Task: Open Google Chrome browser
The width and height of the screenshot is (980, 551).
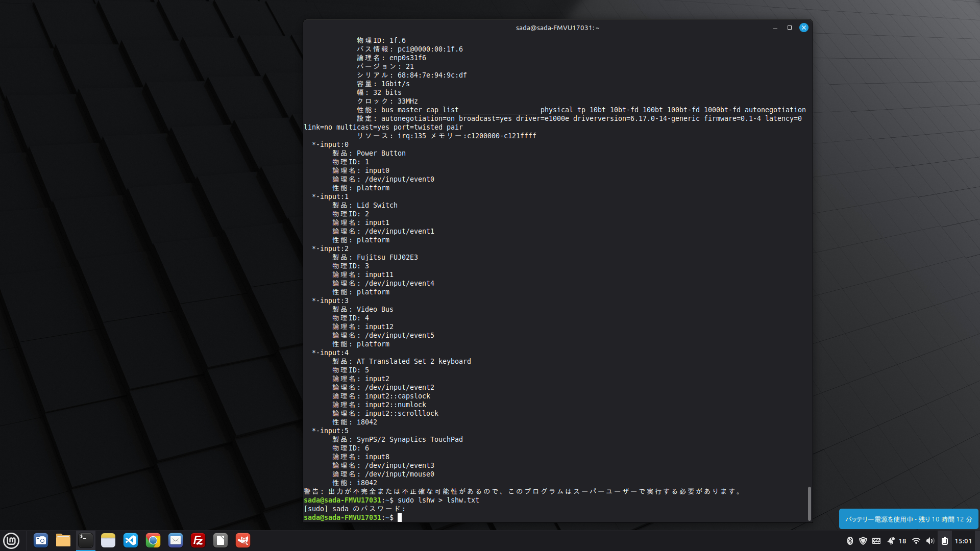Action: click(x=153, y=540)
